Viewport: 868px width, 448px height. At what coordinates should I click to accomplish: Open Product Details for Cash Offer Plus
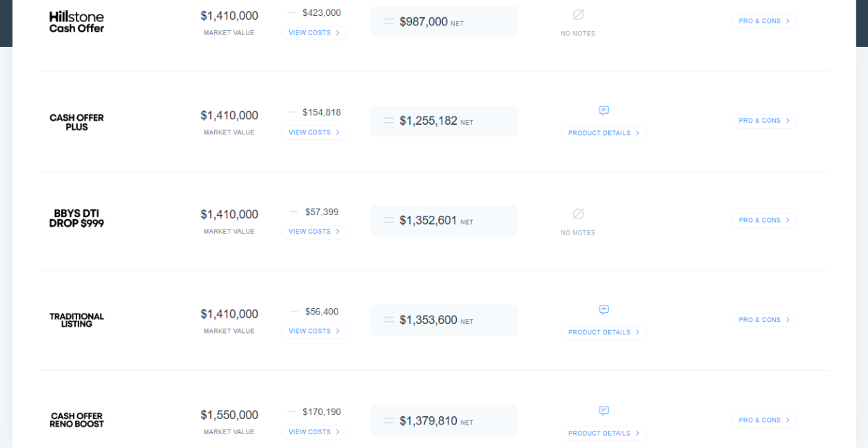tap(603, 134)
